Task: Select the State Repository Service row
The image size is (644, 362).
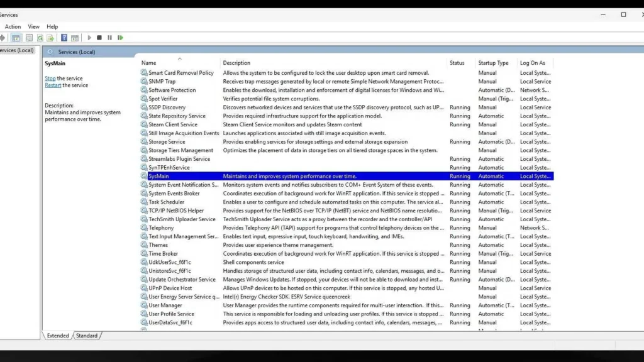Action: [347, 116]
